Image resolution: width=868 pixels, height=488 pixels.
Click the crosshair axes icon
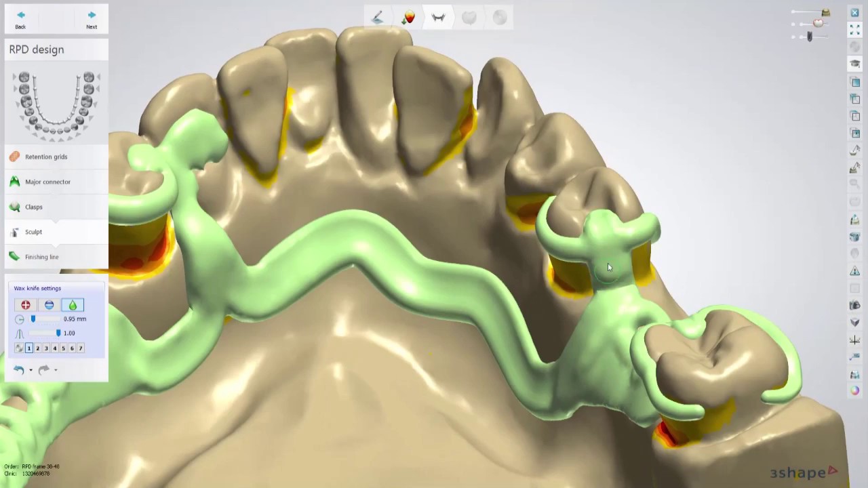point(854,340)
